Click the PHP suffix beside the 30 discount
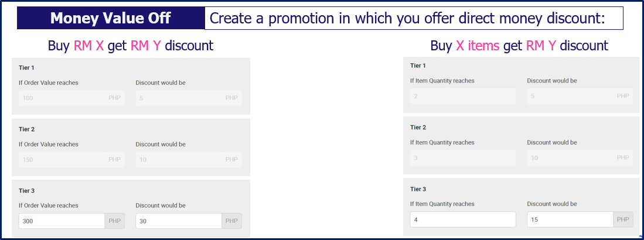 coord(231,221)
